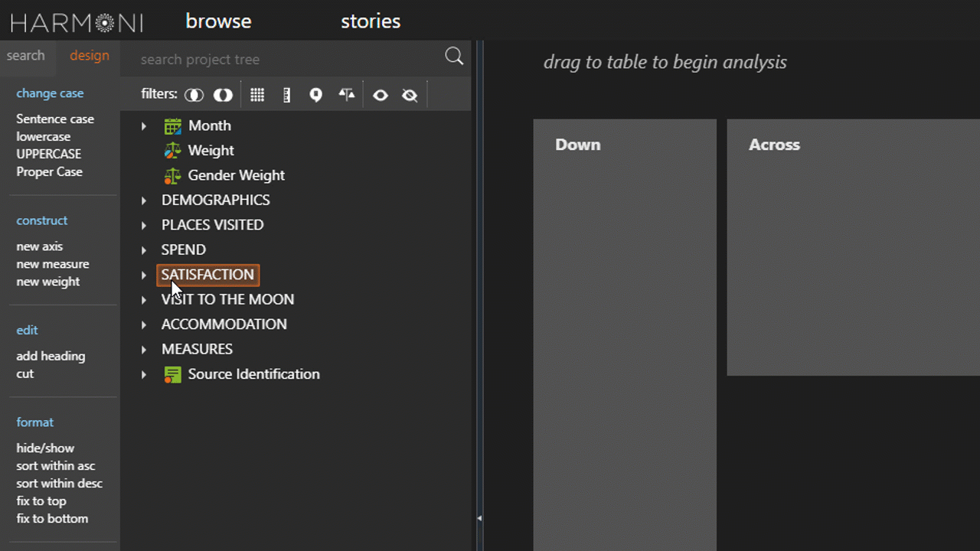The image size is (980, 551).
Task: Click the scale icon beside Gender Weight
Action: tap(173, 175)
